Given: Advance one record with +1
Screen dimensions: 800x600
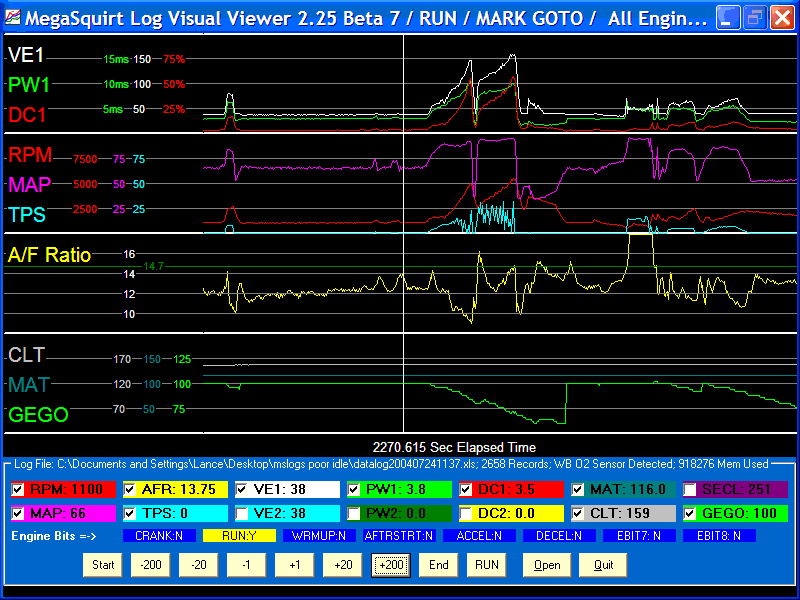Looking at the screenshot, I should (x=295, y=565).
